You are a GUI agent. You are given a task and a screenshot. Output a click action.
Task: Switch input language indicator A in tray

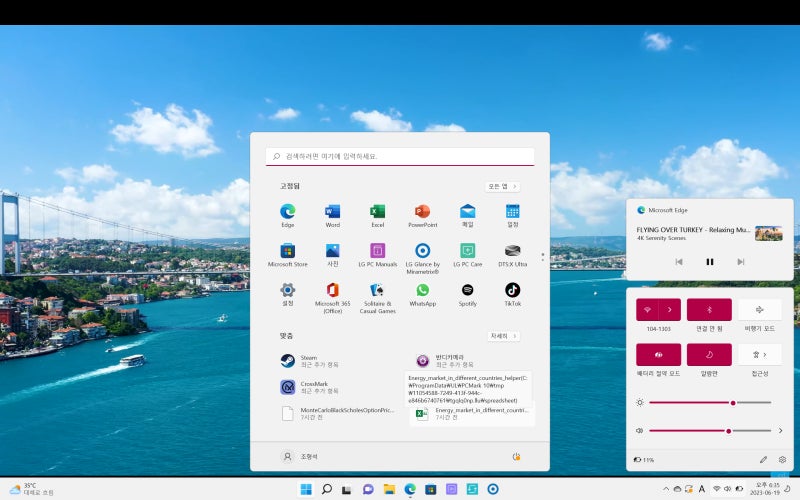702,489
